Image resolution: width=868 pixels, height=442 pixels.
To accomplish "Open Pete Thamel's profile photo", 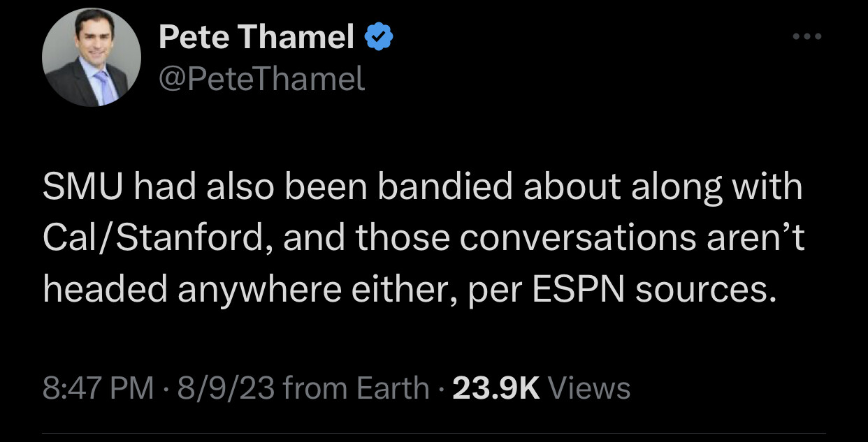I will coord(91,58).
